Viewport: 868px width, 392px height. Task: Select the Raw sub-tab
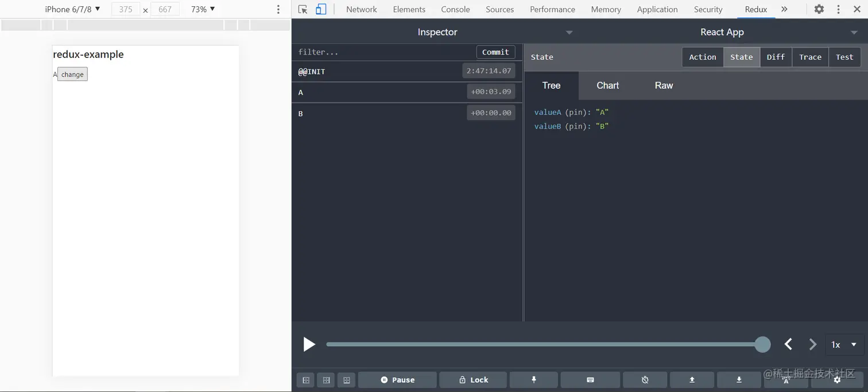664,86
